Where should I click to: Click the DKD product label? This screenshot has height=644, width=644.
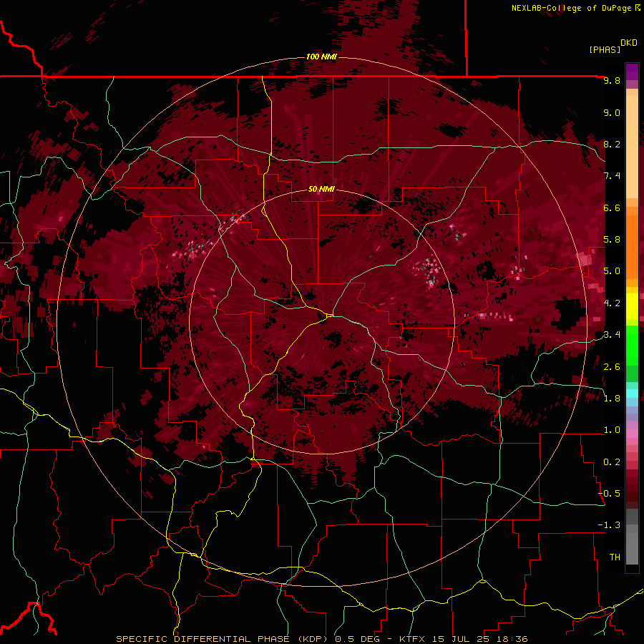click(629, 43)
